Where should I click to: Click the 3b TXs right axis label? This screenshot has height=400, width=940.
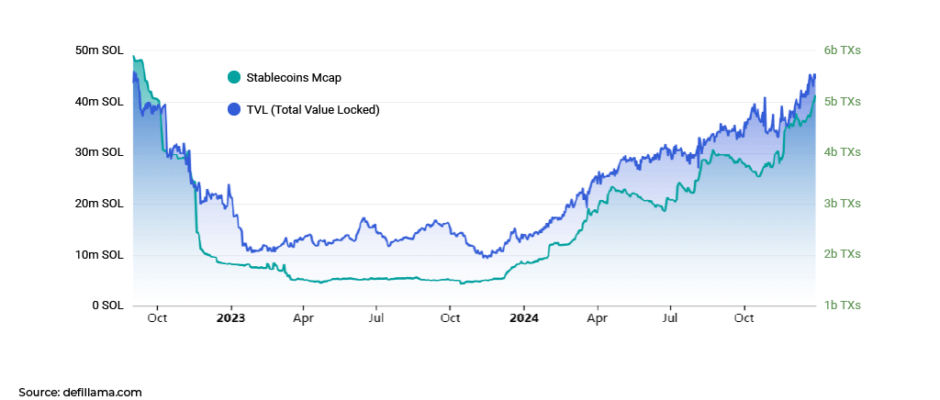coord(842,203)
